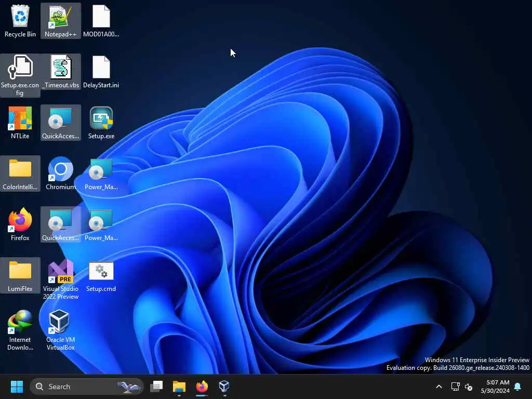Click the taskbar Search box
This screenshot has width=532, height=399.
[x=87, y=387]
